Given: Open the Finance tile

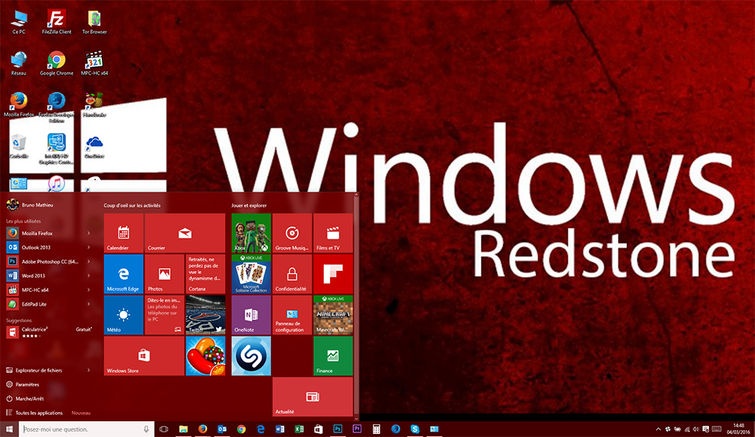Looking at the screenshot, I should click(x=333, y=356).
